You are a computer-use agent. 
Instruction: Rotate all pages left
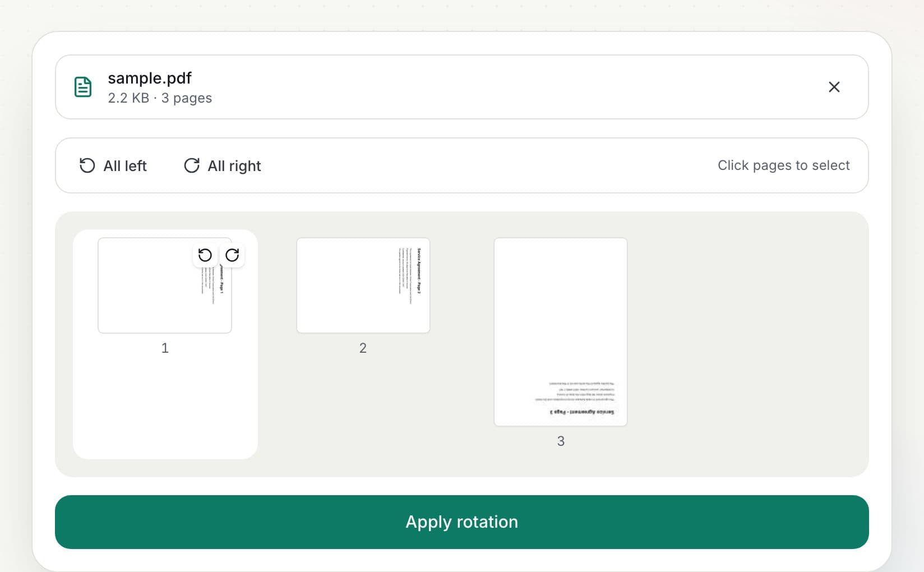pyautogui.click(x=113, y=165)
